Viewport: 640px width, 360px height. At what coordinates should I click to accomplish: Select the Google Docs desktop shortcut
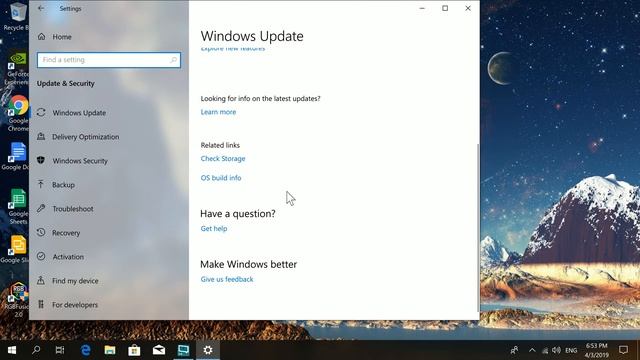(16, 156)
